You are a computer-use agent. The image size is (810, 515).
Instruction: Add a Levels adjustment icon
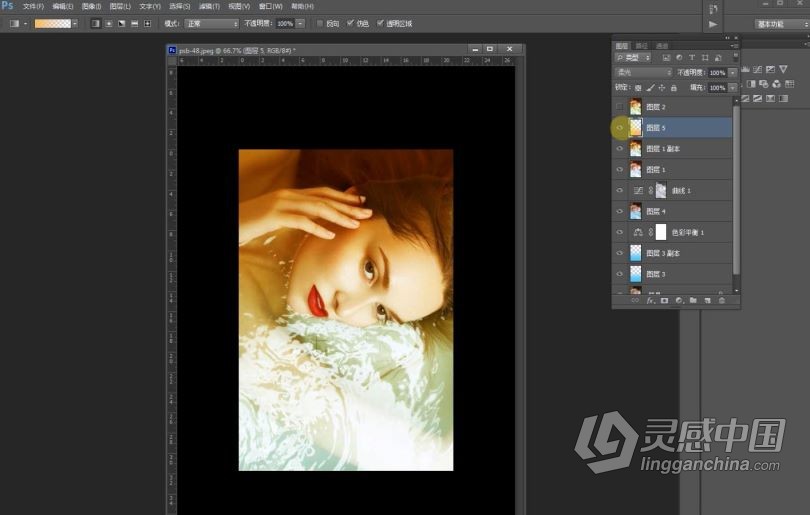pos(745,69)
